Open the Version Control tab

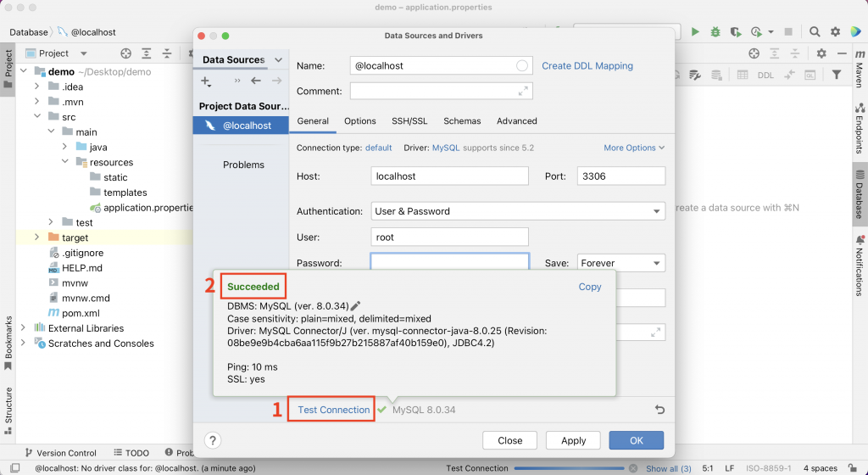61,453
